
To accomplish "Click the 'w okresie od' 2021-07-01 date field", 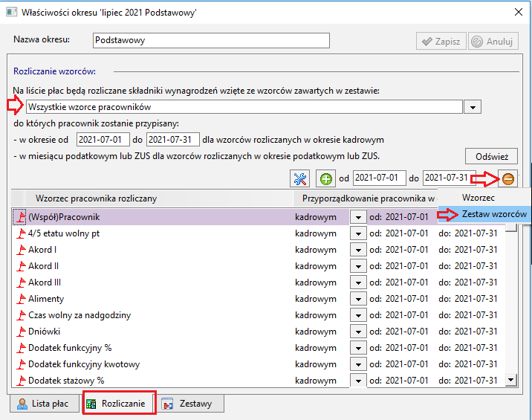I will [103, 140].
